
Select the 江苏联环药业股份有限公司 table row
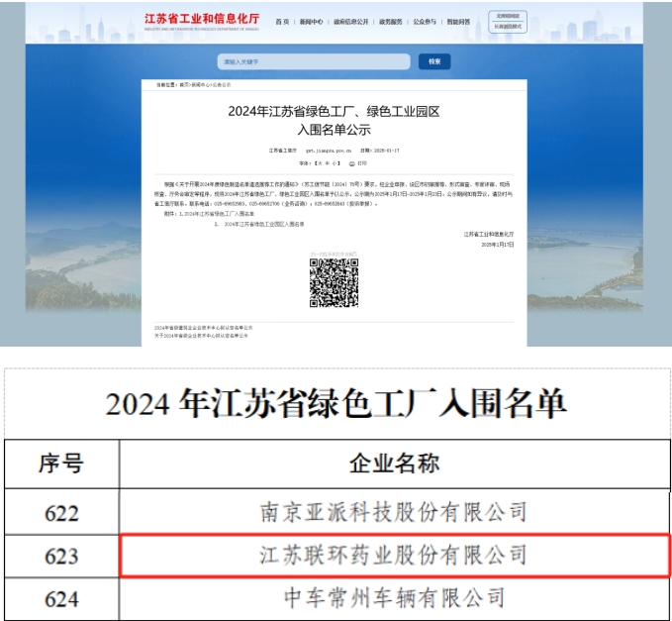[x=393, y=554]
